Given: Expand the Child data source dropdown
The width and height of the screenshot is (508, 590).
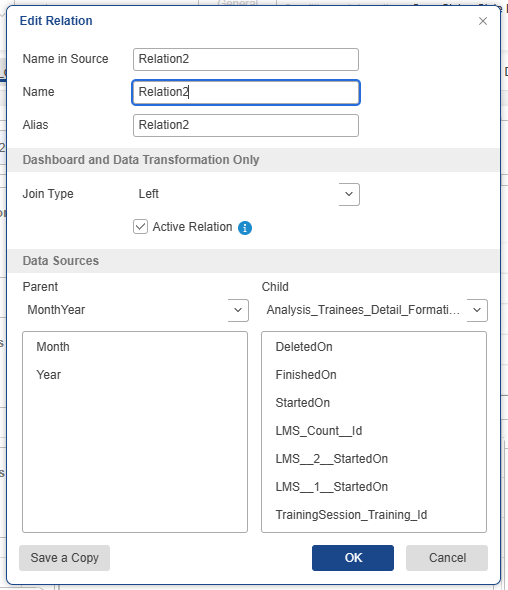Looking at the screenshot, I should tap(477, 310).
